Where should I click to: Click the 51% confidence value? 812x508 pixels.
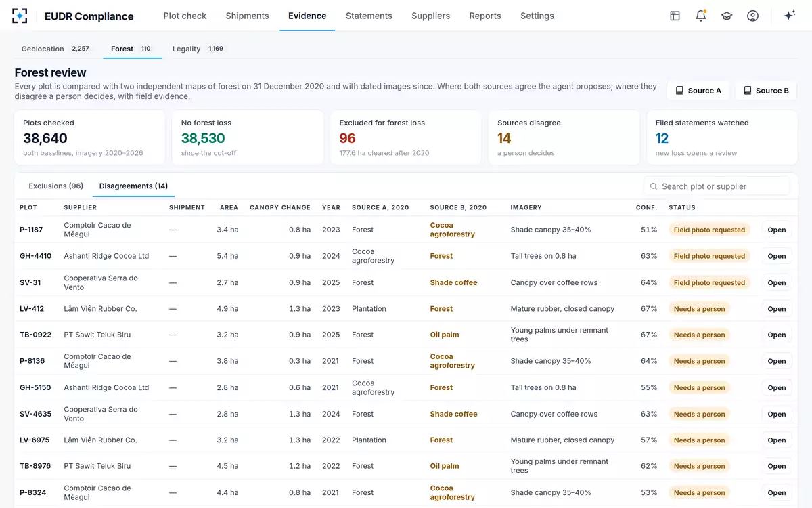(649, 230)
